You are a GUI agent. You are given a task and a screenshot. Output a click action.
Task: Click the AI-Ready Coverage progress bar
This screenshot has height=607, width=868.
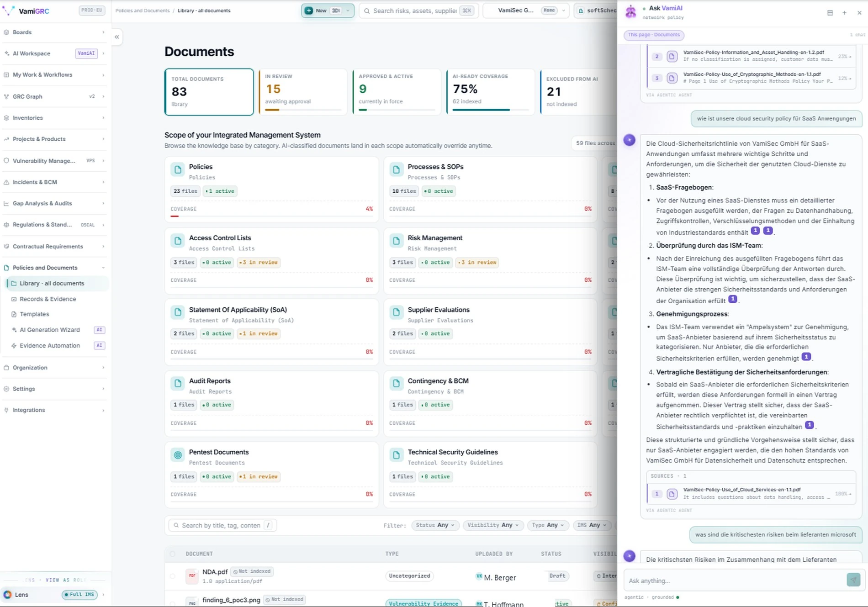pyautogui.click(x=491, y=110)
